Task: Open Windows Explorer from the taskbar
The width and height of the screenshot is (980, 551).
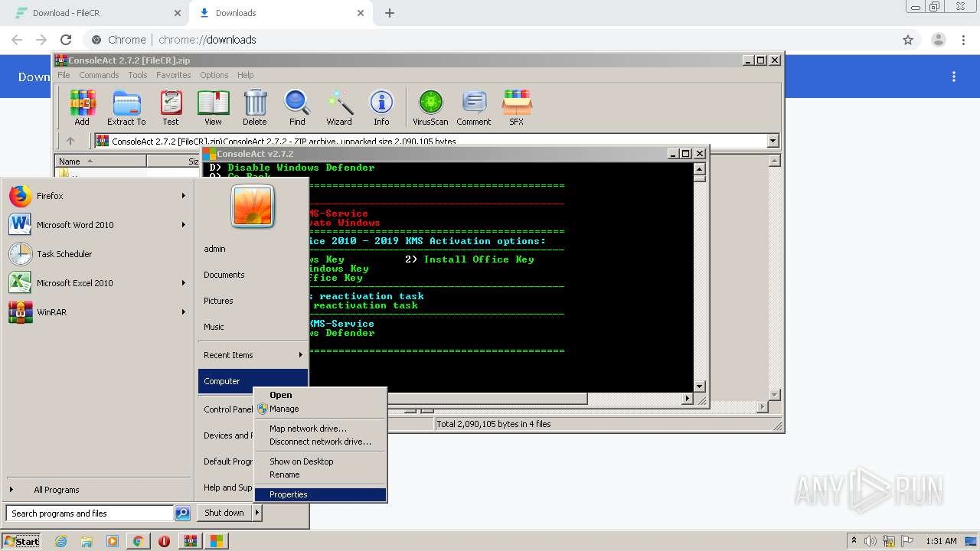Action: 87,541
